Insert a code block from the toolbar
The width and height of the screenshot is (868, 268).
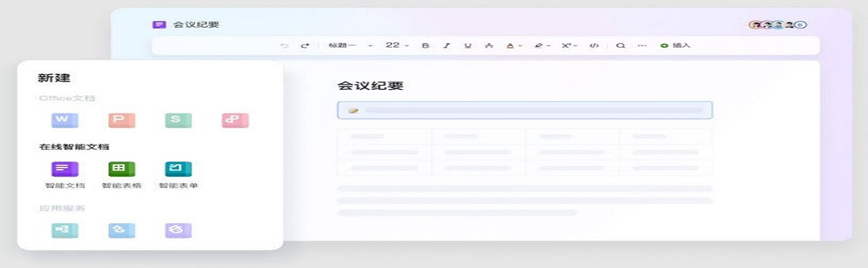[593, 46]
